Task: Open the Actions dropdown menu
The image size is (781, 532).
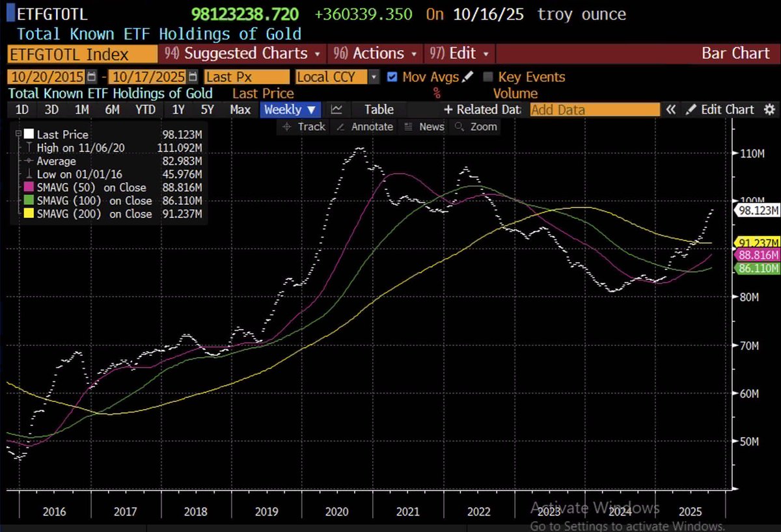Action: [376, 53]
